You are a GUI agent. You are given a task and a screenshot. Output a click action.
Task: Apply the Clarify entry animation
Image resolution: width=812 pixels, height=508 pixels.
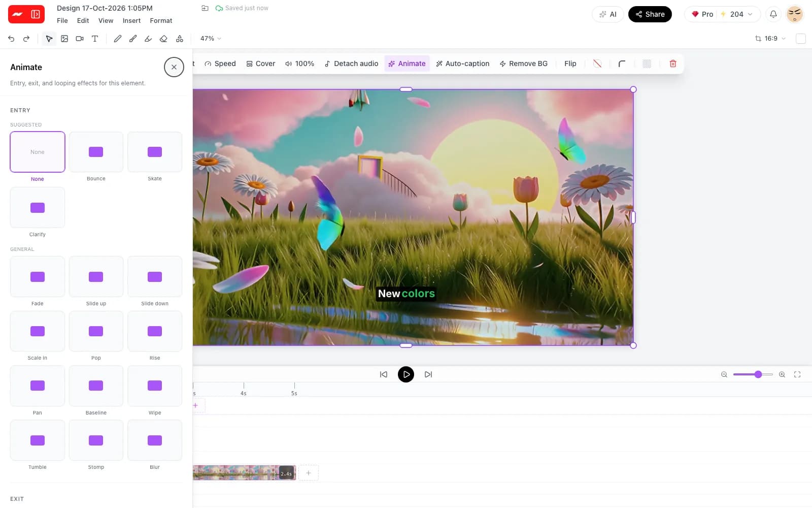pos(38,207)
